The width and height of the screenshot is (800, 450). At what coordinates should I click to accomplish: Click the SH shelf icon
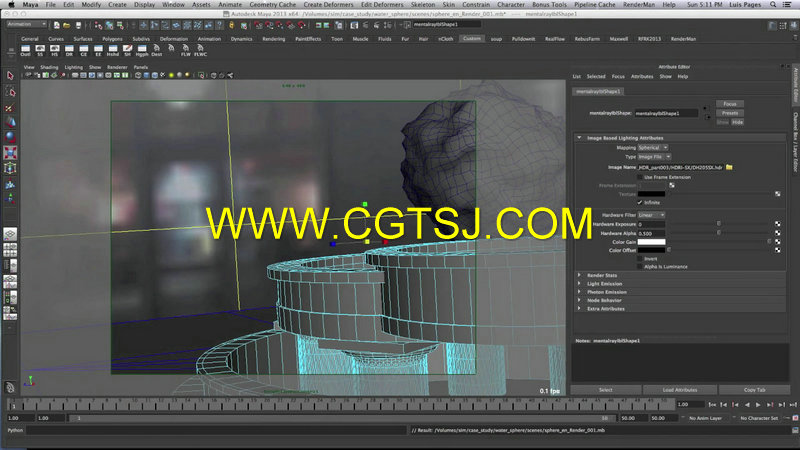[x=127, y=50]
